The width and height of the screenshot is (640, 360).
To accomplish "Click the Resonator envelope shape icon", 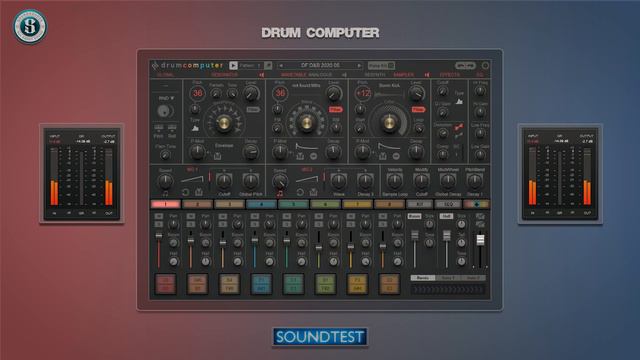I will [x=218, y=156].
